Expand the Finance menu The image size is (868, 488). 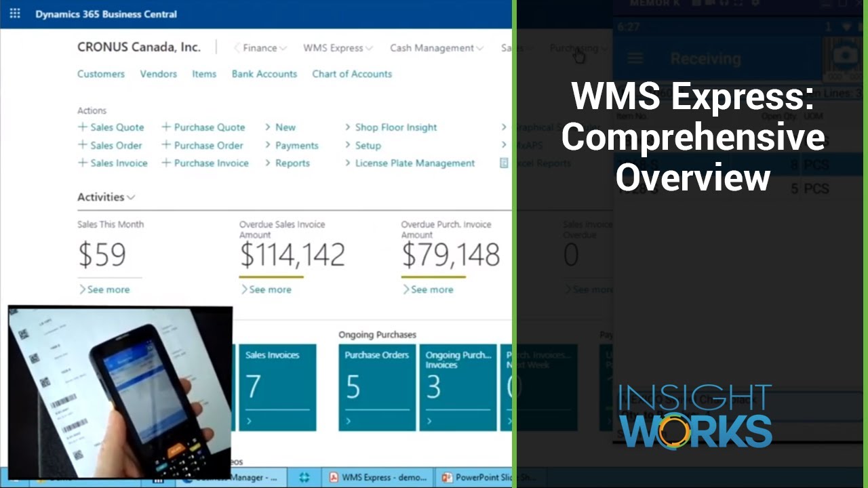tap(264, 48)
